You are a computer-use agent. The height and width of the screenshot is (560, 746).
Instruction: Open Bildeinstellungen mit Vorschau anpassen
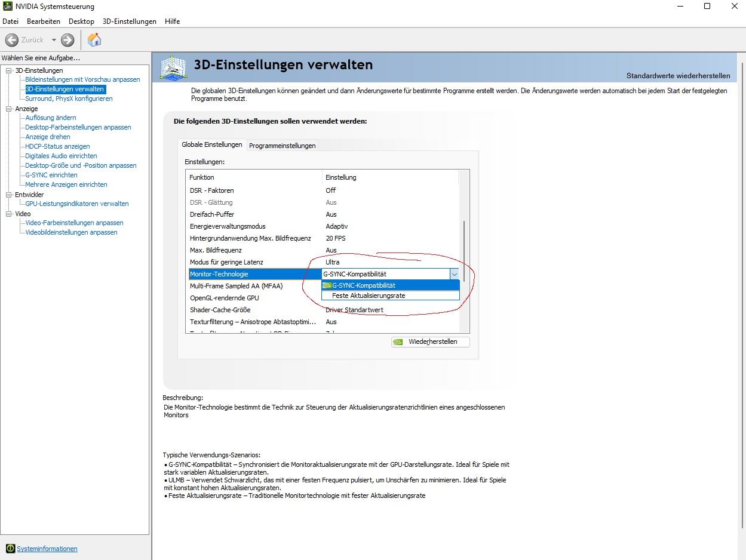(x=82, y=79)
